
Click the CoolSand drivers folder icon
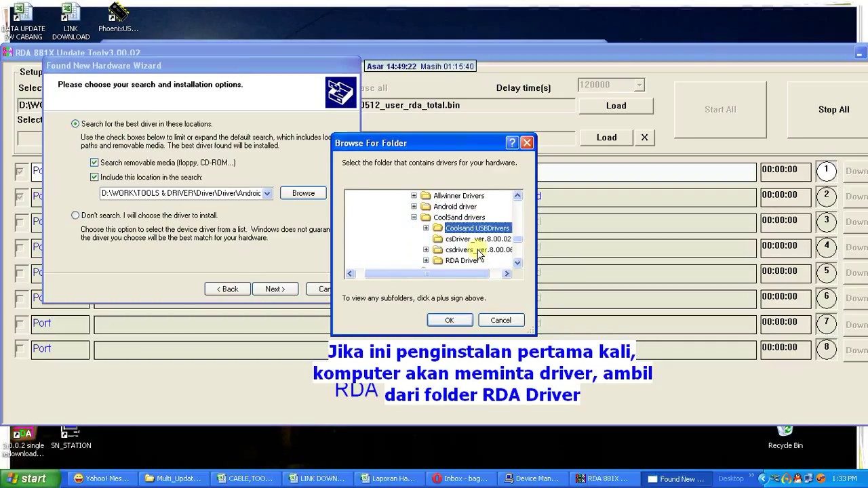tap(426, 218)
